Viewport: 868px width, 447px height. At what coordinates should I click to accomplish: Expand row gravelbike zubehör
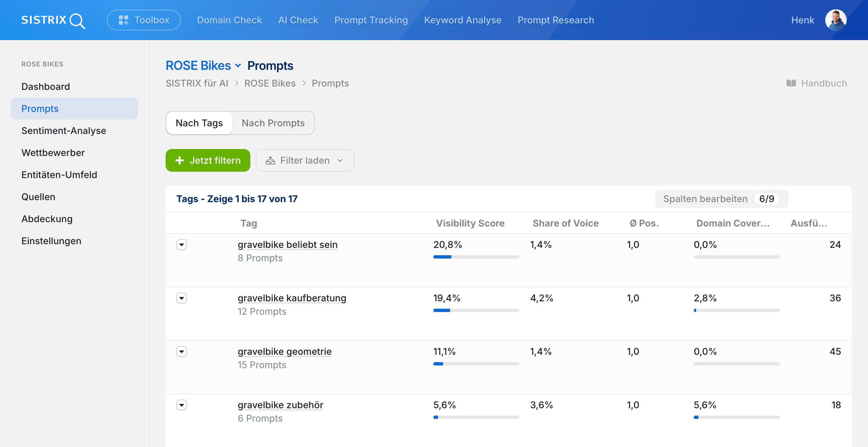coord(182,405)
